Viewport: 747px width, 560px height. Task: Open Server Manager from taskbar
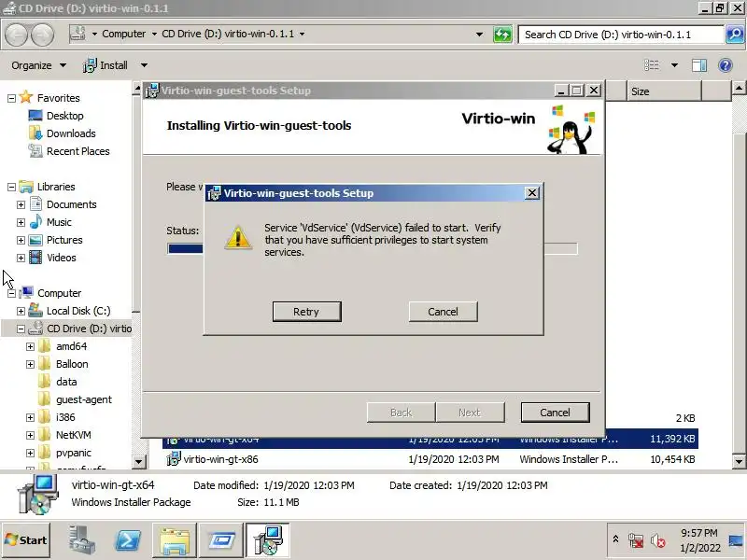coord(82,540)
